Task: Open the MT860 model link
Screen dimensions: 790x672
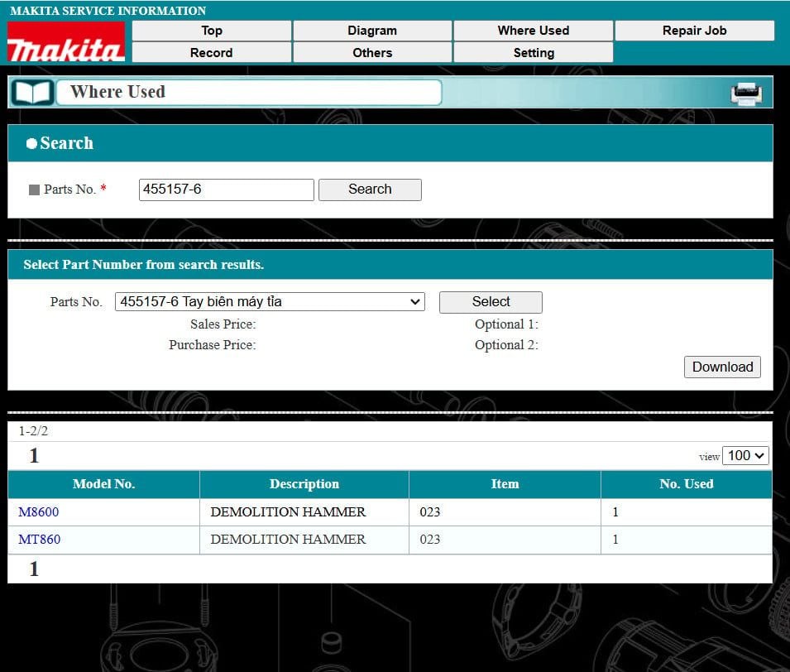Action: coord(40,540)
